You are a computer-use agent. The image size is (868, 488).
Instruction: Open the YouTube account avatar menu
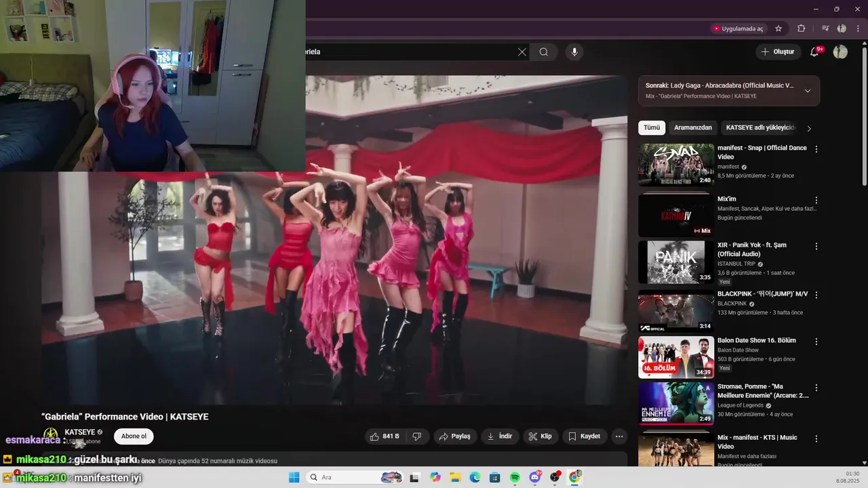click(840, 52)
